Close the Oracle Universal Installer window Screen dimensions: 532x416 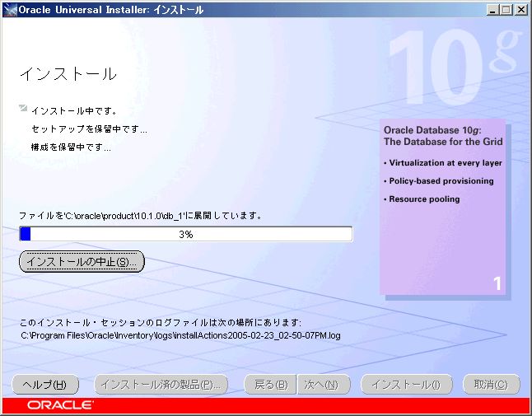(520, 10)
